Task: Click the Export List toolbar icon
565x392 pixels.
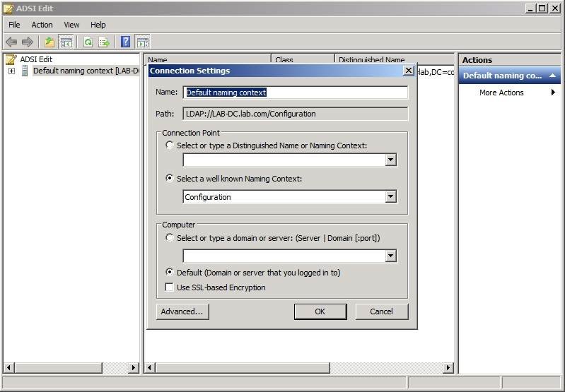Action: (104, 42)
